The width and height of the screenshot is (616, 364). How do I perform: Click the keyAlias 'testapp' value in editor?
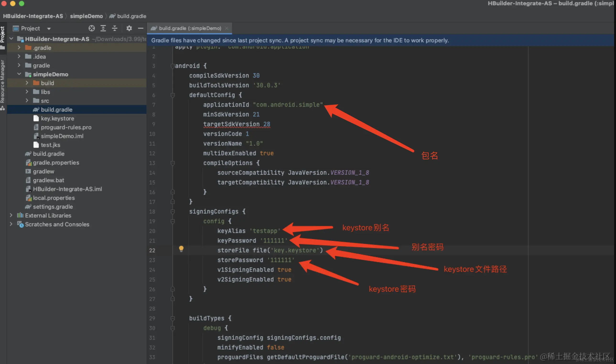pos(265,231)
